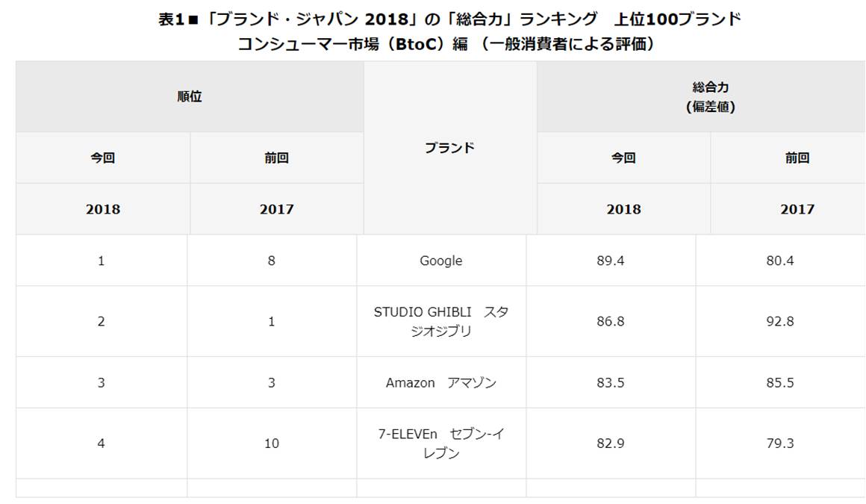Click the ブランド column header

pyautogui.click(x=449, y=148)
